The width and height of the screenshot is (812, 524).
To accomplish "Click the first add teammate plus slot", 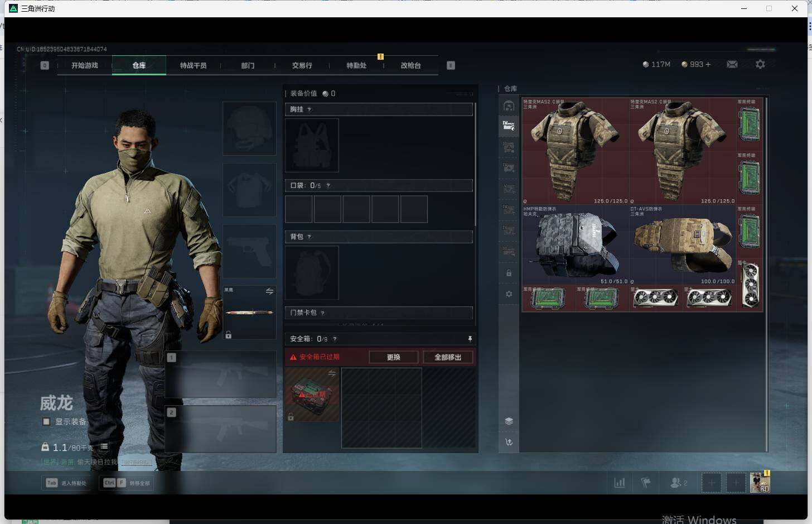I will coord(712,483).
